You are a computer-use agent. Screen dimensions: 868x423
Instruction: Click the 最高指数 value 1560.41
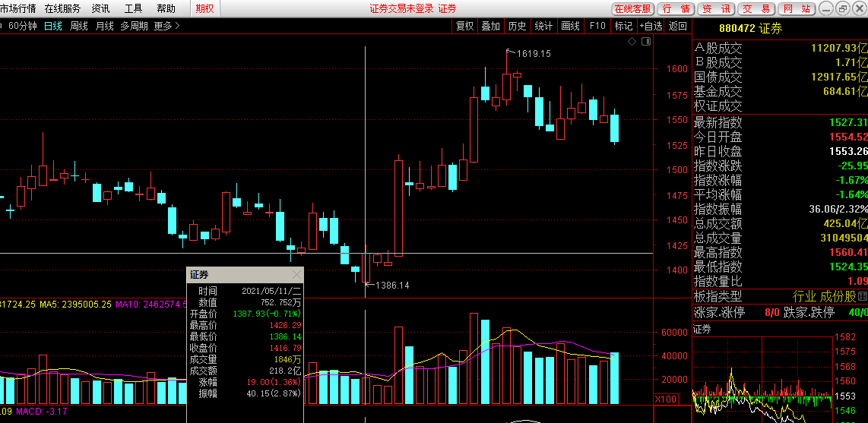tap(848, 252)
